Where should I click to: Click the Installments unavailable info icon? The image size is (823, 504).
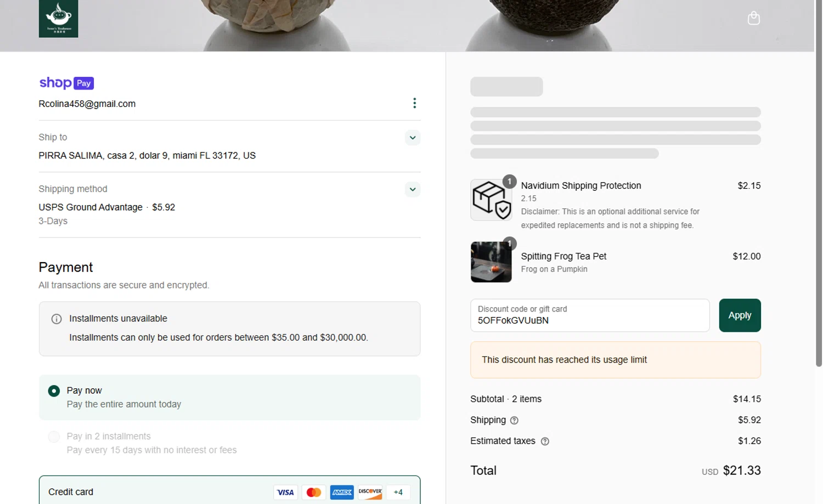pyautogui.click(x=57, y=319)
